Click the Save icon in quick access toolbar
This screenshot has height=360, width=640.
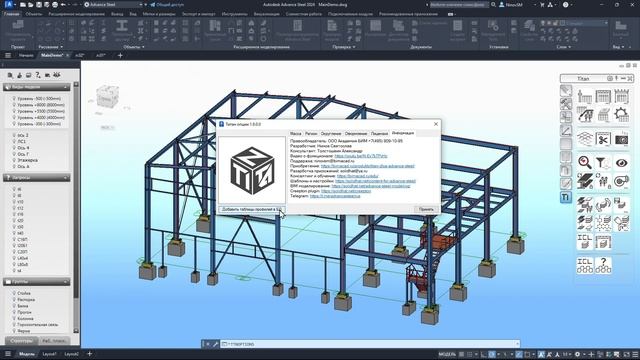click(39, 4)
